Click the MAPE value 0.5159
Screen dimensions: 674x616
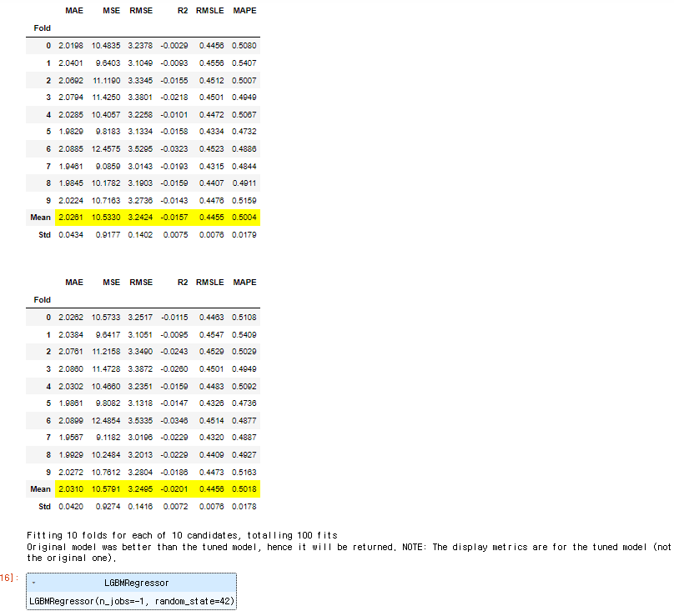point(244,201)
